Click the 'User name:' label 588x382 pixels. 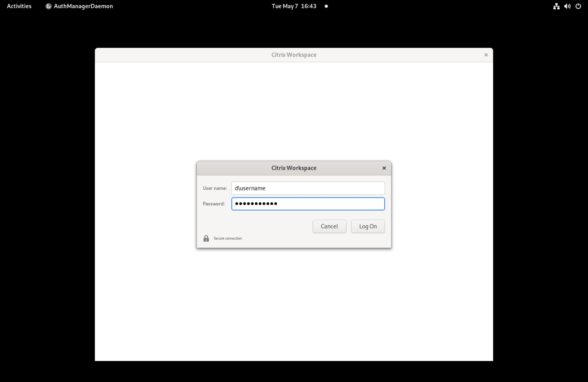coord(215,188)
